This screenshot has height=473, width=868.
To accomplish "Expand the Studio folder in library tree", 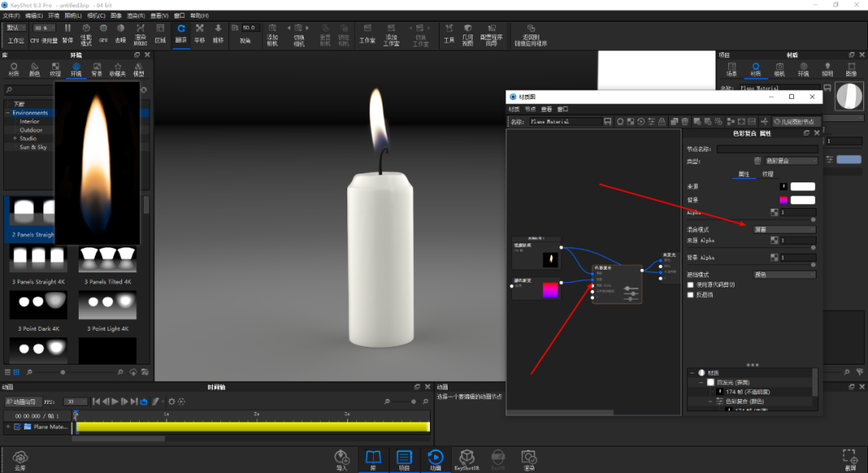I will [15, 138].
